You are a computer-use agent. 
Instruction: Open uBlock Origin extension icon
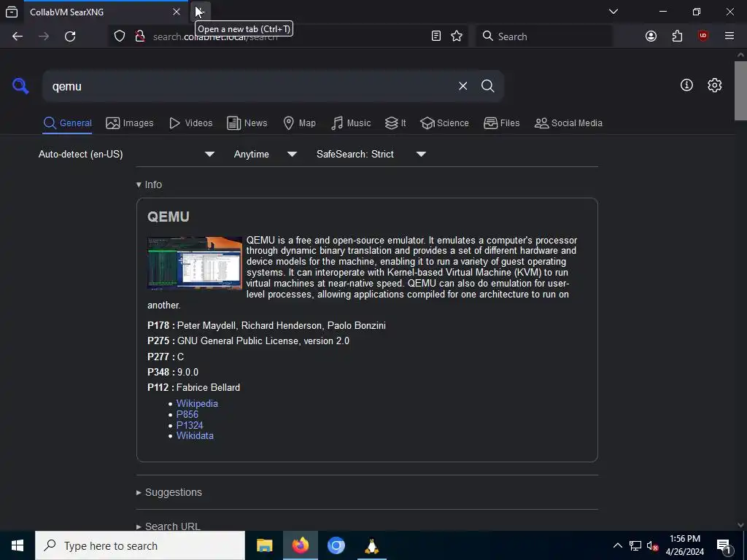703,36
